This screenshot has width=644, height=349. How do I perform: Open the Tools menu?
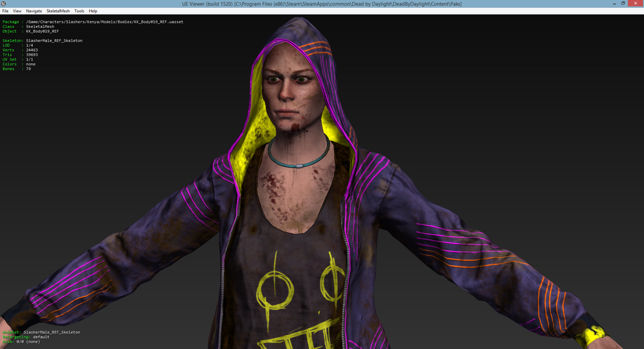coord(79,11)
